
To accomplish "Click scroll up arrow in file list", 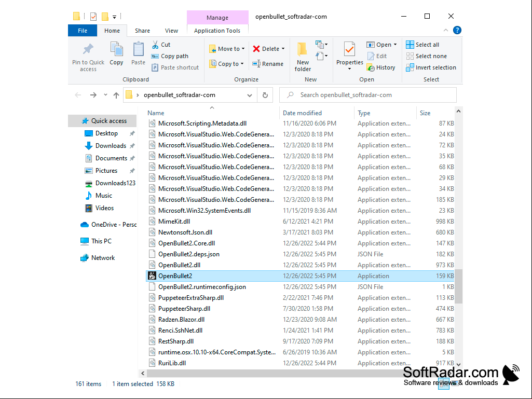I will tap(458, 111).
